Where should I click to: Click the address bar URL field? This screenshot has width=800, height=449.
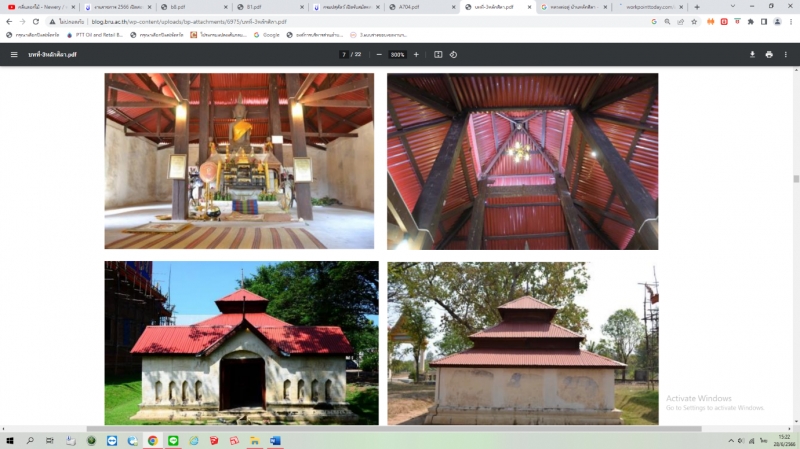click(x=367, y=22)
